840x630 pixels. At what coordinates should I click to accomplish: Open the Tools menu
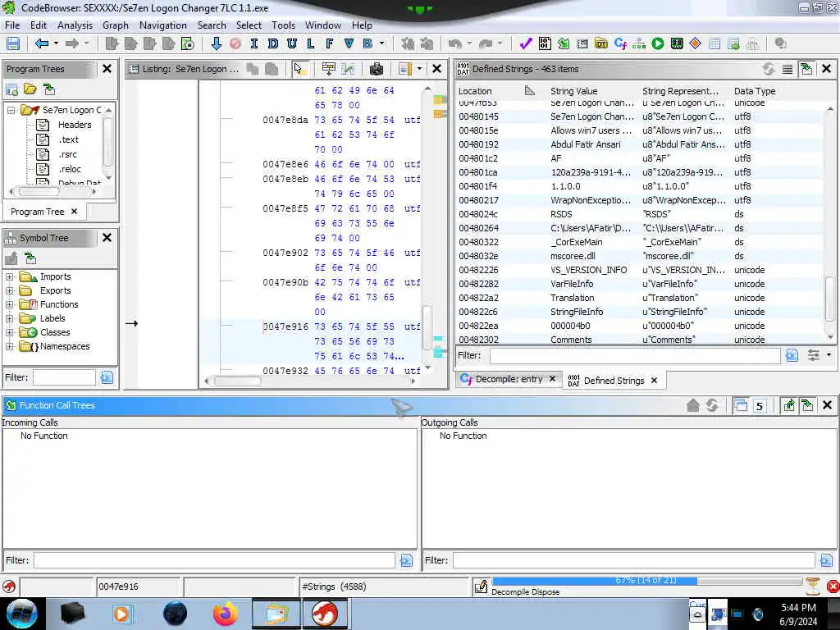coord(283,25)
